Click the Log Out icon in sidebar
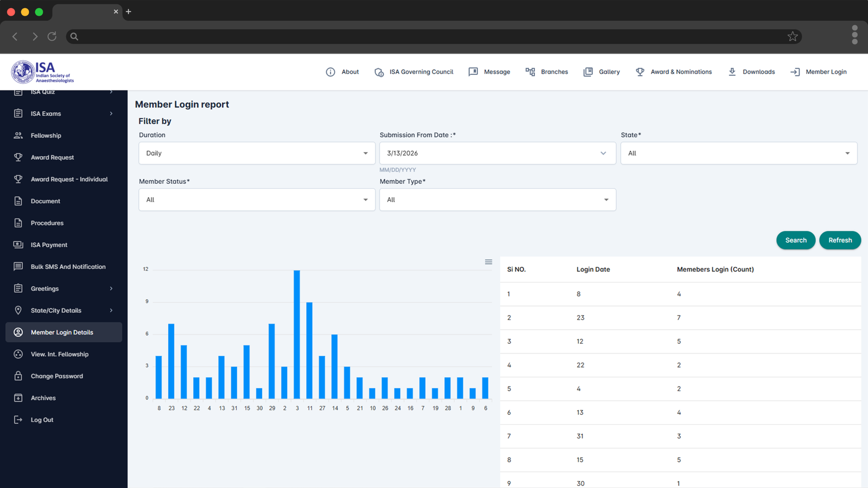The image size is (868, 488). tap(18, 420)
